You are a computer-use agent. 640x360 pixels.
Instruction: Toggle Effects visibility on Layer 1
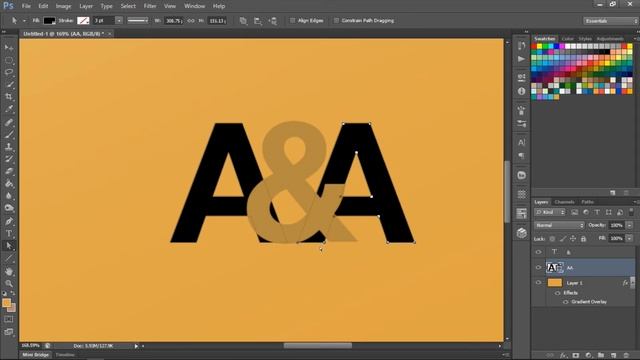pos(558,293)
